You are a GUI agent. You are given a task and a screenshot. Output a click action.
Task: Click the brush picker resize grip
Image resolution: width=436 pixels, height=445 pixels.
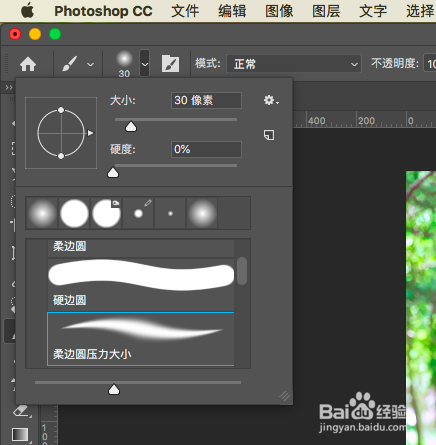(x=284, y=396)
